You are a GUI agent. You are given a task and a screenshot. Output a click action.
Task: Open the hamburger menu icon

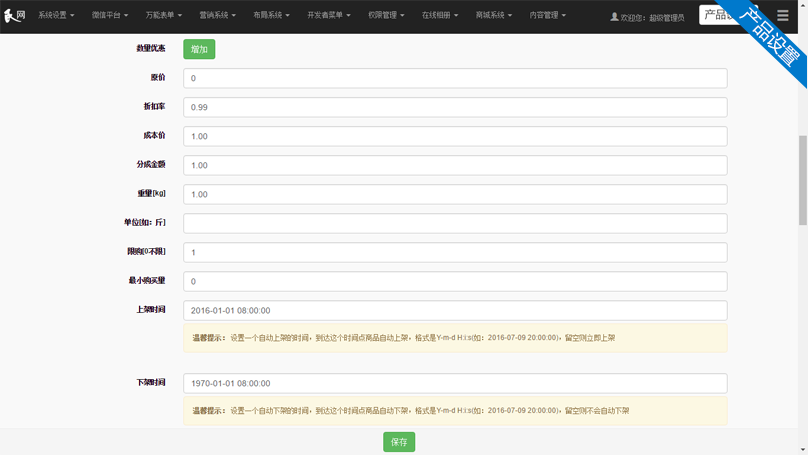pos(782,15)
